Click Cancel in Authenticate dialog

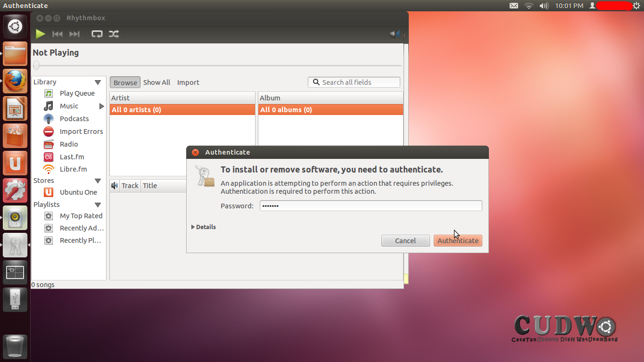[405, 241]
